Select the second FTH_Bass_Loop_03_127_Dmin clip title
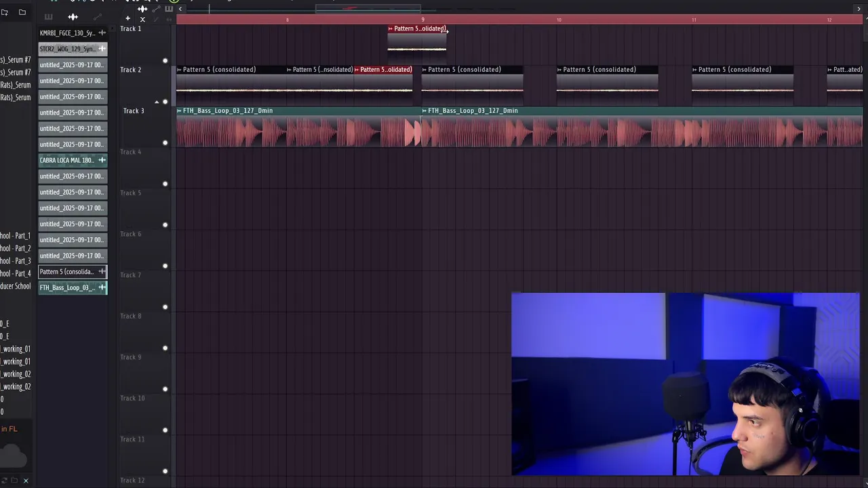868x488 pixels. [x=473, y=110]
